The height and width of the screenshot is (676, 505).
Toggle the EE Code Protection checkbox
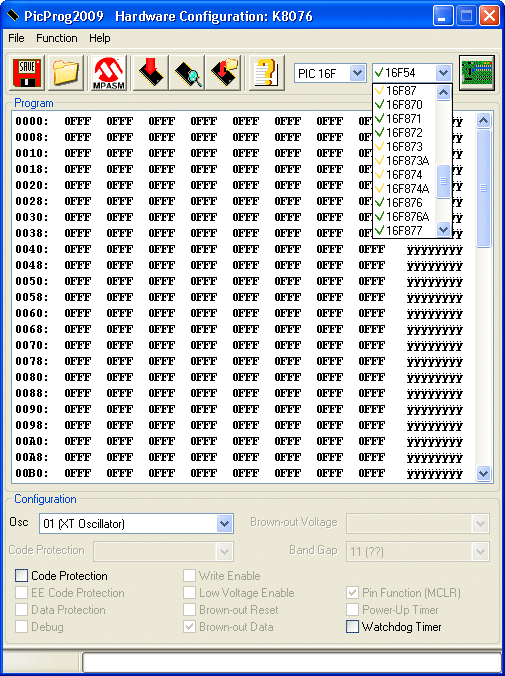pyautogui.click(x=21, y=593)
